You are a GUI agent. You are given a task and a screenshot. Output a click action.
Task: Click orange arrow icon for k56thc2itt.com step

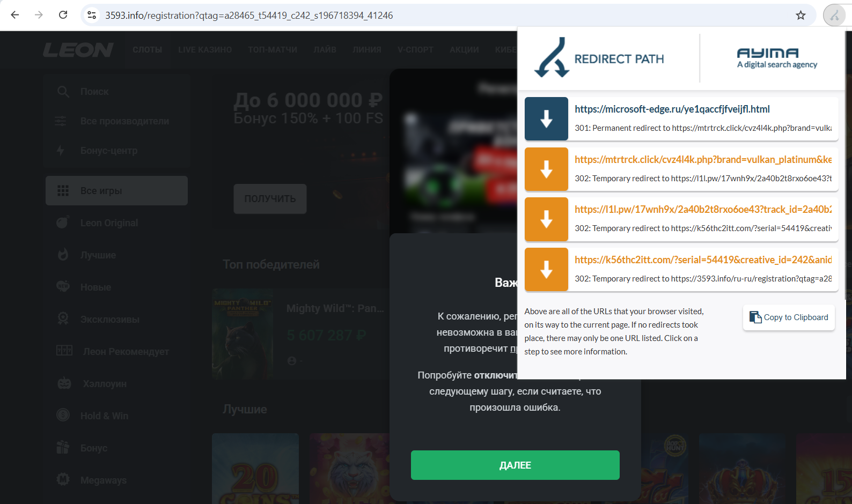pos(546,270)
